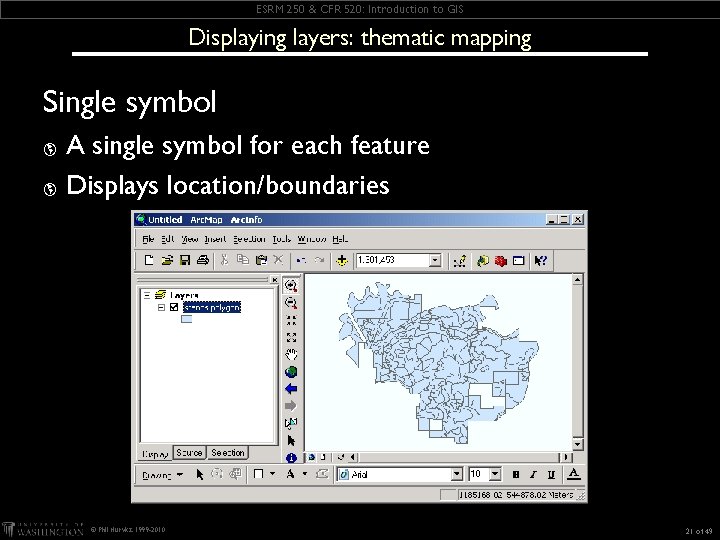720x540 pixels.
Task: Click the scissors Cut icon
Action: click(x=225, y=260)
